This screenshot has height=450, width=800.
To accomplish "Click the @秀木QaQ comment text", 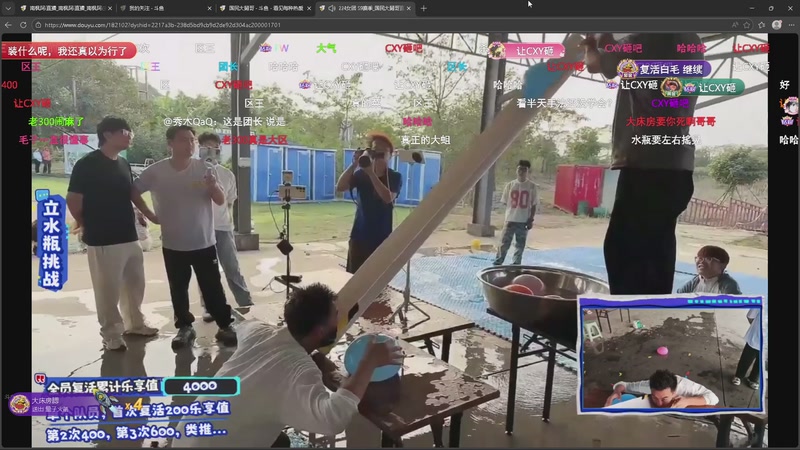I will pos(224,121).
